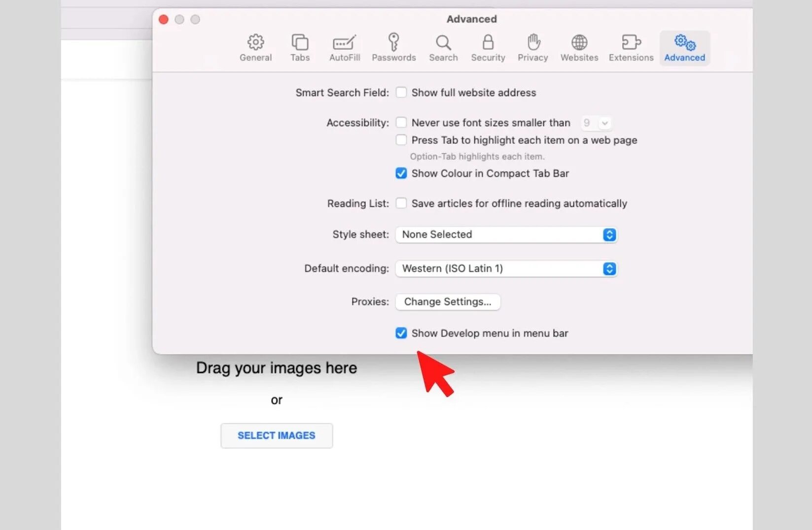The image size is (812, 530).
Task: Select the Advanced preferences pane
Action: pyautogui.click(x=684, y=48)
